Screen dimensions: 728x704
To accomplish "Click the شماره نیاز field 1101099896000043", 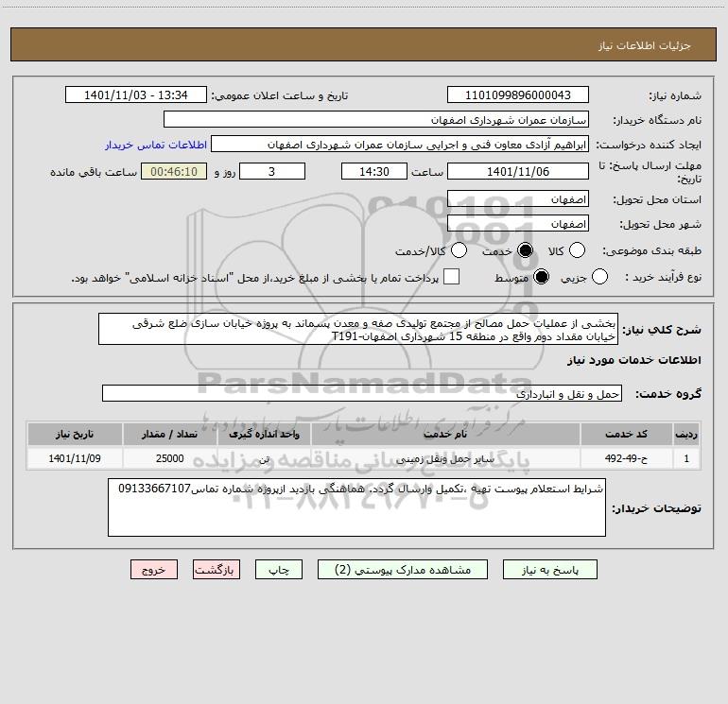I will click(518, 94).
